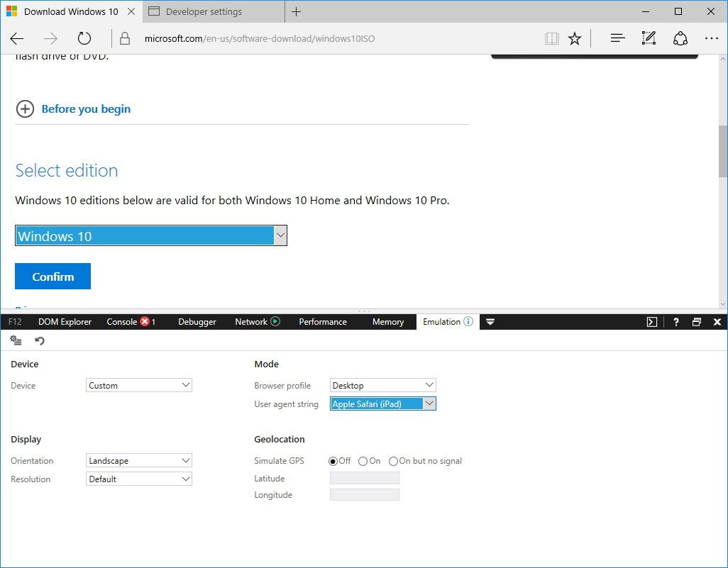
Task: Open the Network tab
Action: [x=250, y=322]
